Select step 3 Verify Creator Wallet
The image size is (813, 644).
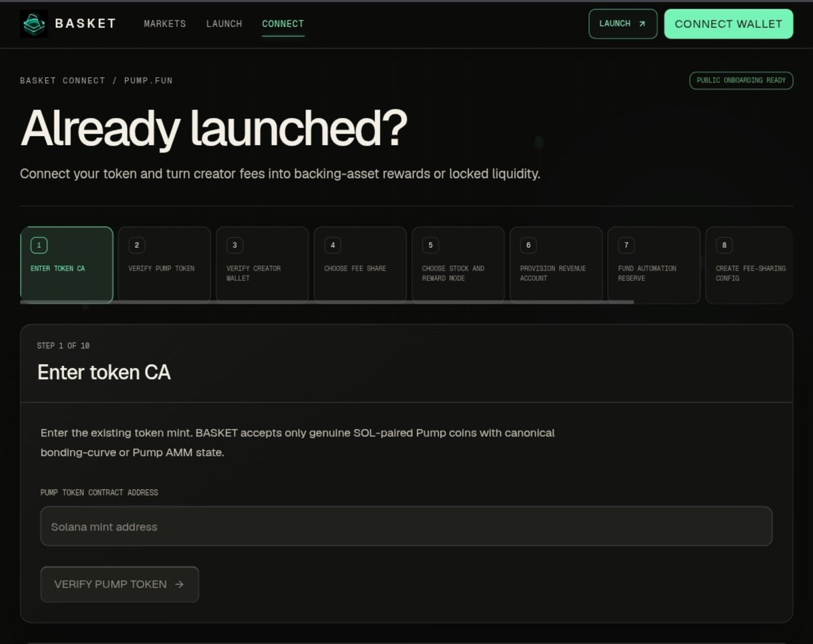coord(262,264)
